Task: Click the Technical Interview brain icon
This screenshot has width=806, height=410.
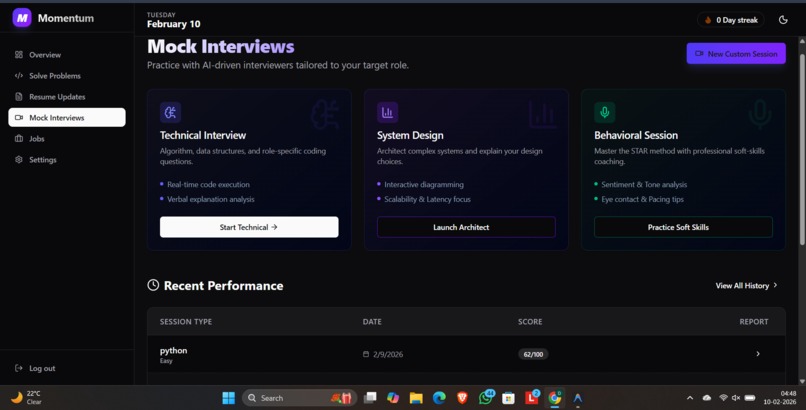Action: (170, 112)
